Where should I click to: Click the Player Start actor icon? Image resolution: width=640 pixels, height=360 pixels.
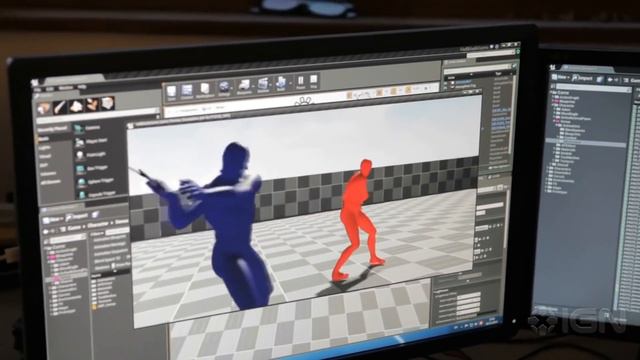coord(80,142)
